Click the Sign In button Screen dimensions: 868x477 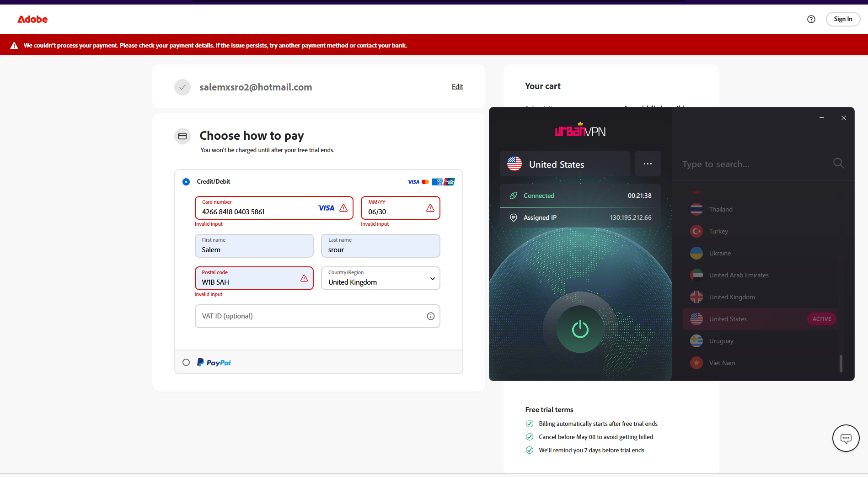842,19
